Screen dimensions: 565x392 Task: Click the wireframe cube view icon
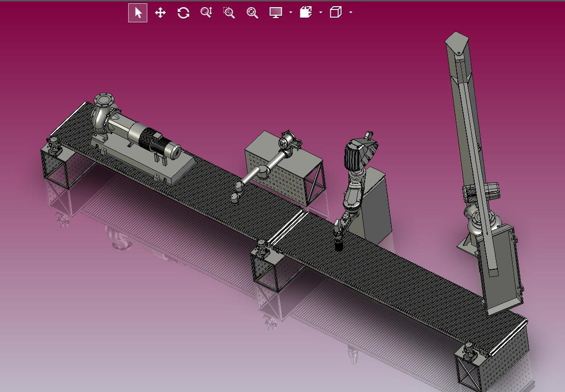(336, 12)
